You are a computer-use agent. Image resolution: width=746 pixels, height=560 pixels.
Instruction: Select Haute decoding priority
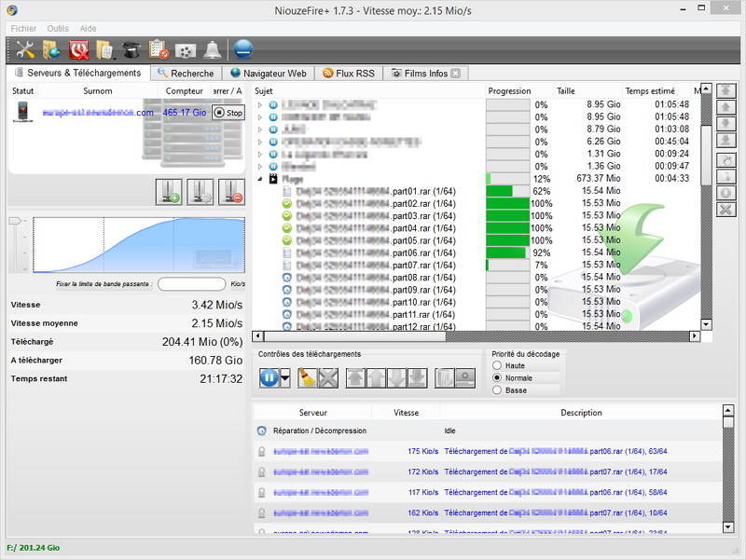click(x=497, y=365)
